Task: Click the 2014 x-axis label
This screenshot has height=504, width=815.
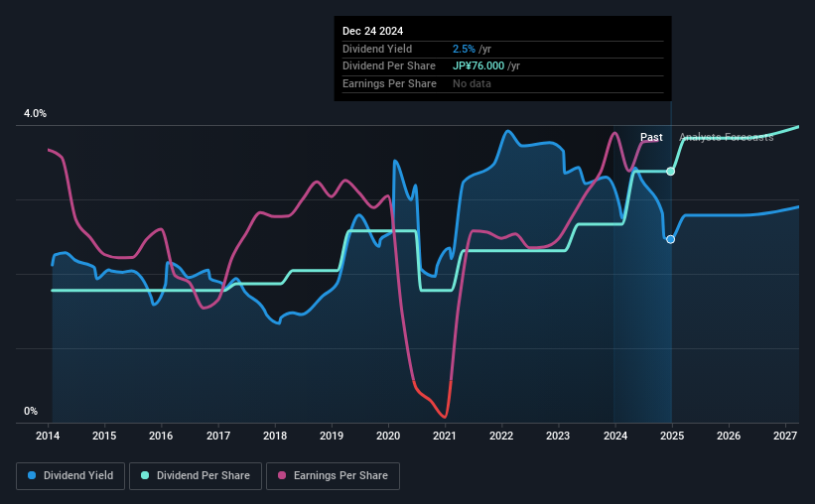Action: tap(48, 436)
